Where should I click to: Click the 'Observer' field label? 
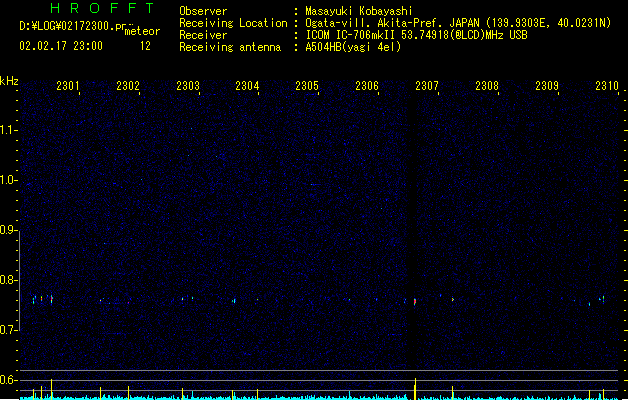coord(203,11)
